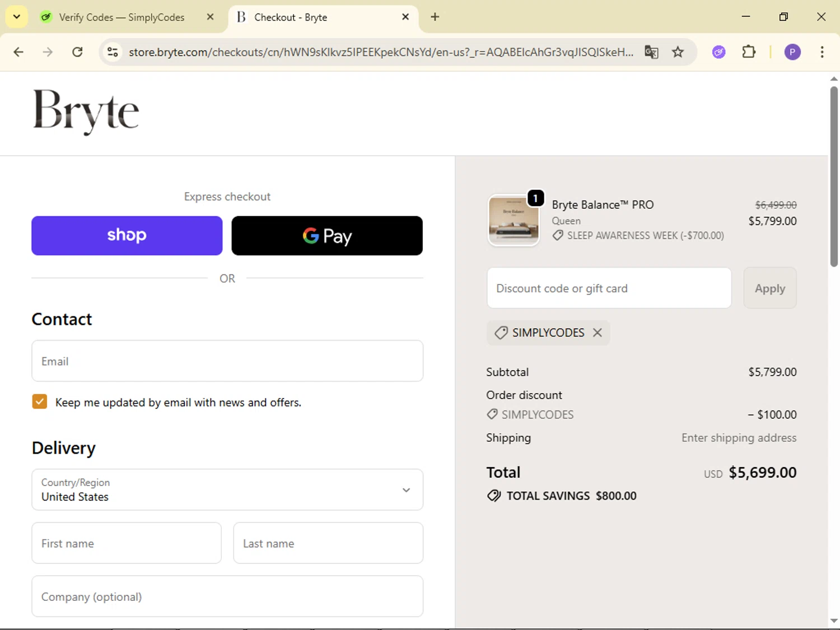Click the SLEEP AWARENESS WEEK discount text

(645, 236)
